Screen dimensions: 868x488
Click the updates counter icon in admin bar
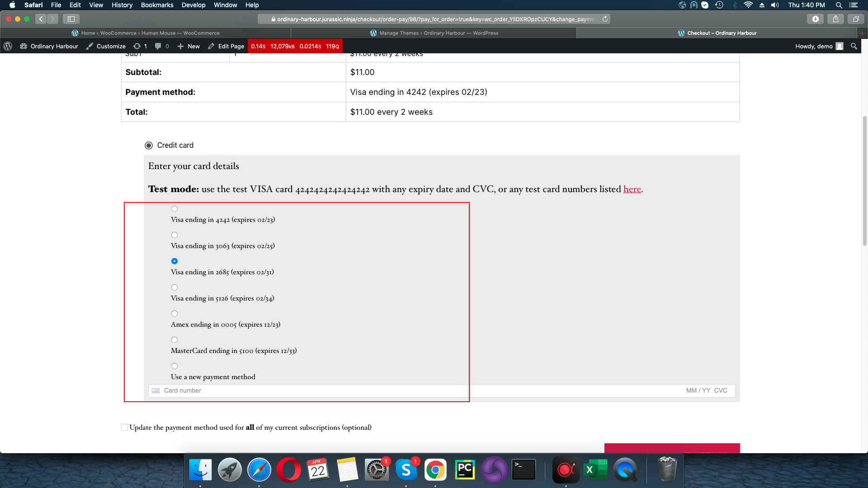pyautogui.click(x=137, y=46)
